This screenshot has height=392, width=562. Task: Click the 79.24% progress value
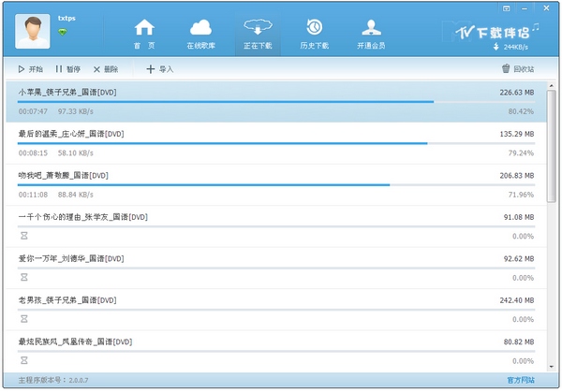(521, 152)
